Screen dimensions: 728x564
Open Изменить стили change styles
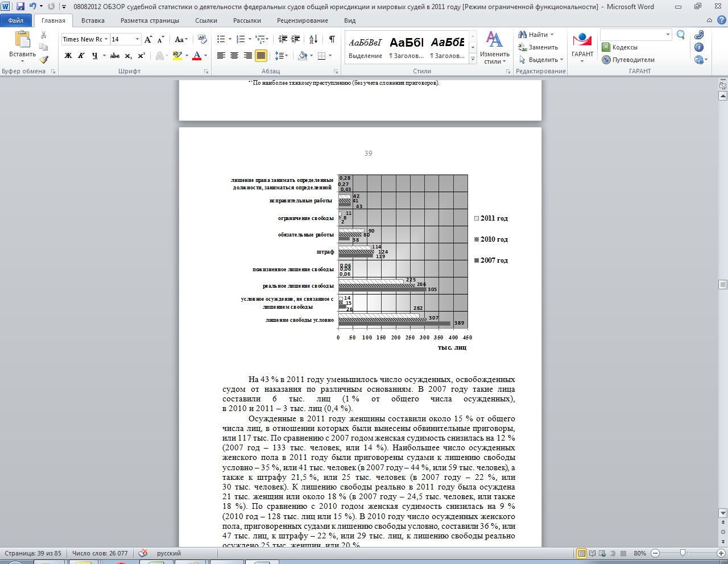click(494, 48)
